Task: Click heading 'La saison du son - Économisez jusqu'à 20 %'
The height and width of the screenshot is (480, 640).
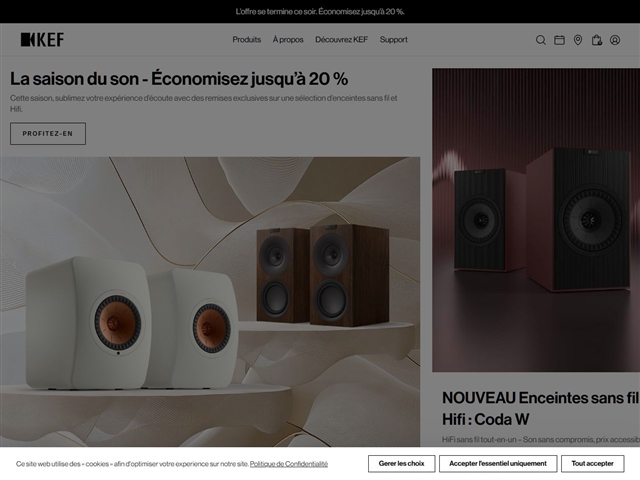Action: (179, 79)
